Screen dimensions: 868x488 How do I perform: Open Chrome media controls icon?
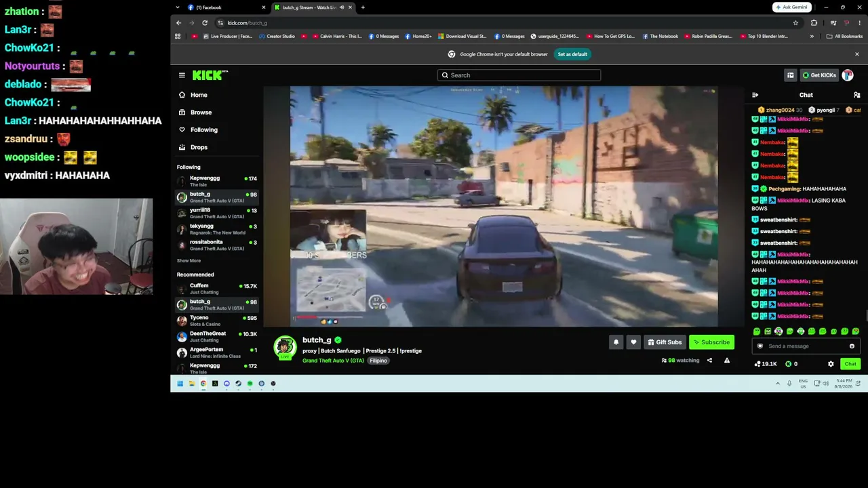coord(833,23)
